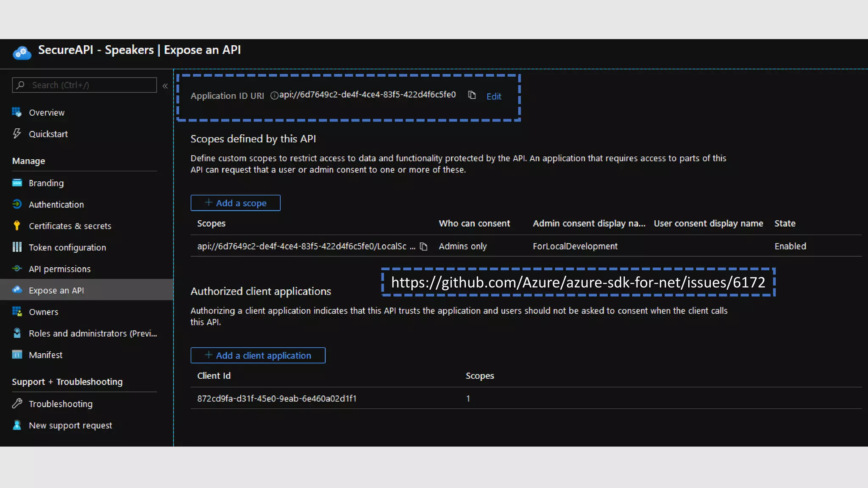Click the Roles and administrators icon
868x488 pixels.
pos(17,333)
